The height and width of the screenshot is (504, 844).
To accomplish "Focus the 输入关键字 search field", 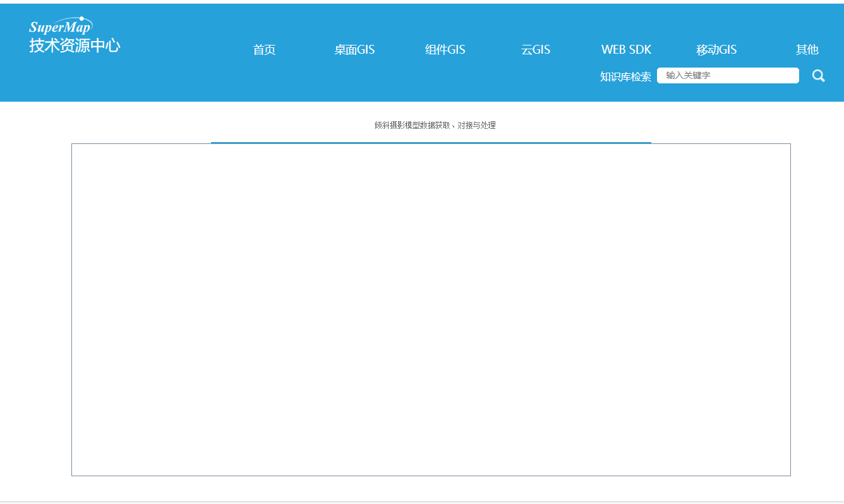I will coord(728,75).
